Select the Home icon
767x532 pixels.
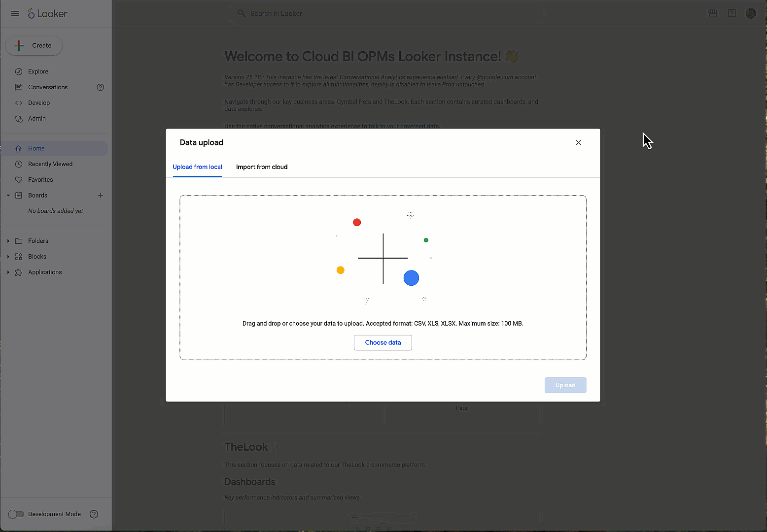[x=18, y=148]
